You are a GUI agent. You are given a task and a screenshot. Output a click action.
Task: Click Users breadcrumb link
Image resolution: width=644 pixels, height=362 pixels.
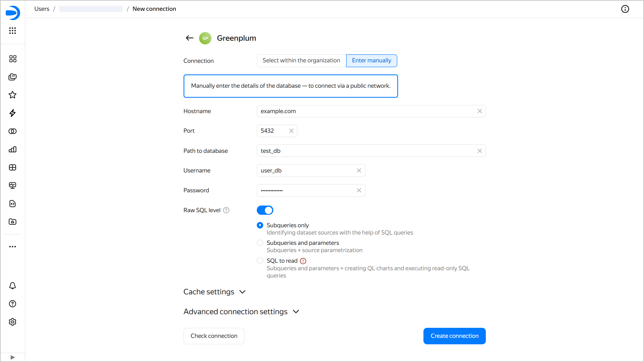coord(42,9)
